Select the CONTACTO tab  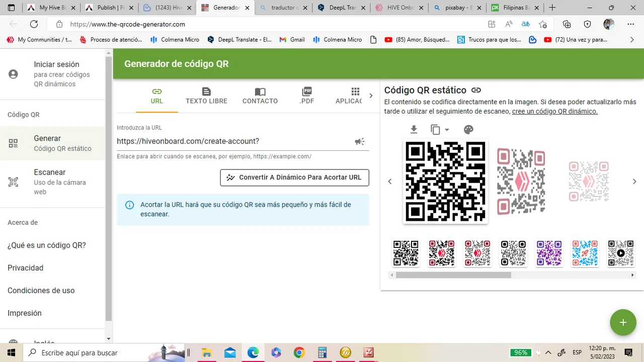pyautogui.click(x=260, y=96)
